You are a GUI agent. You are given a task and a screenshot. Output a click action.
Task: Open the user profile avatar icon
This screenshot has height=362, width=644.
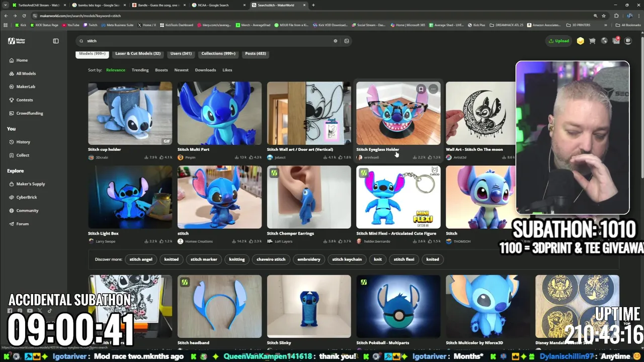(628, 41)
